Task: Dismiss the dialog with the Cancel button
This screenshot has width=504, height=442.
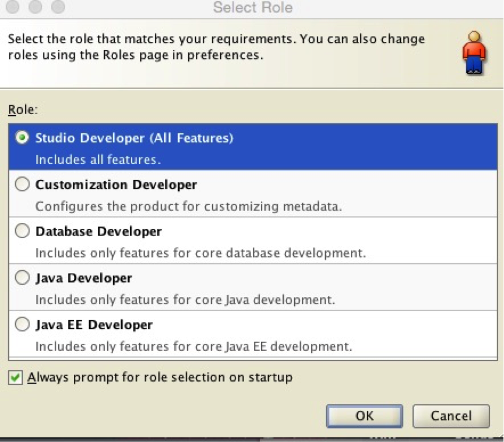Action: (x=451, y=416)
